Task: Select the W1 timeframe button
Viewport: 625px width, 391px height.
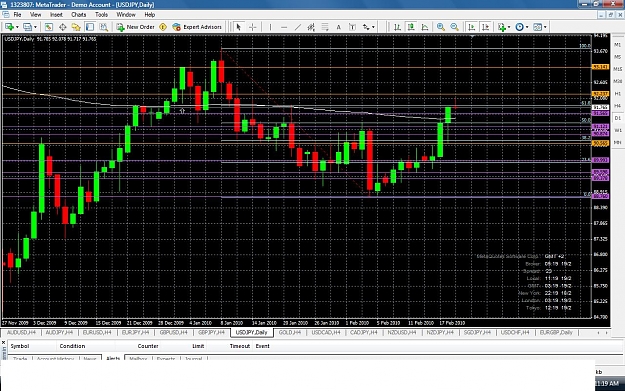Action: [617, 130]
